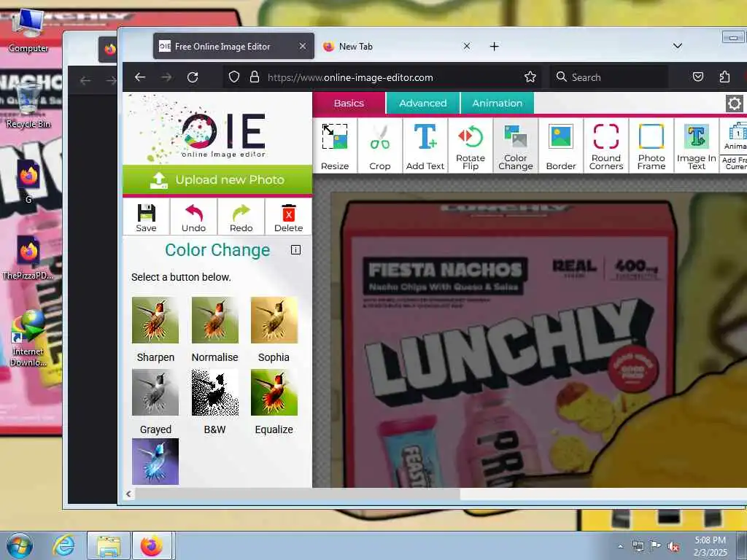Image resolution: width=747 pixels, height=560 pixels.
Task: Open the Rotate Flip tool
Action: [471, 146]
